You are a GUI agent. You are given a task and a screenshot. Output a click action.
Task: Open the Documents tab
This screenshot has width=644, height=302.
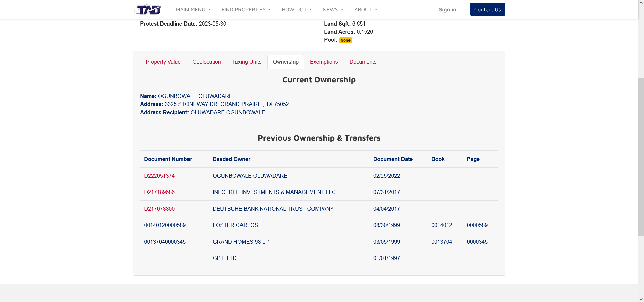pos(363,62)
